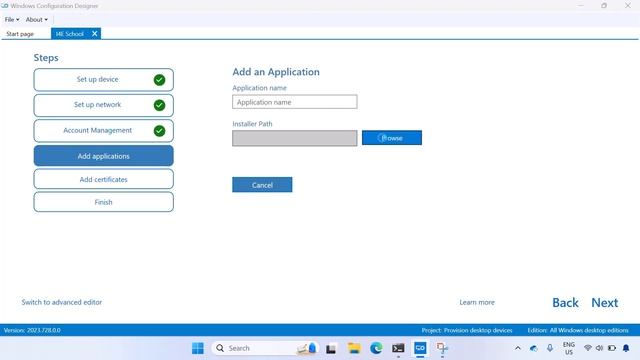Click green checkmark on Set up network
640x360 pixels.
point(159,105)
